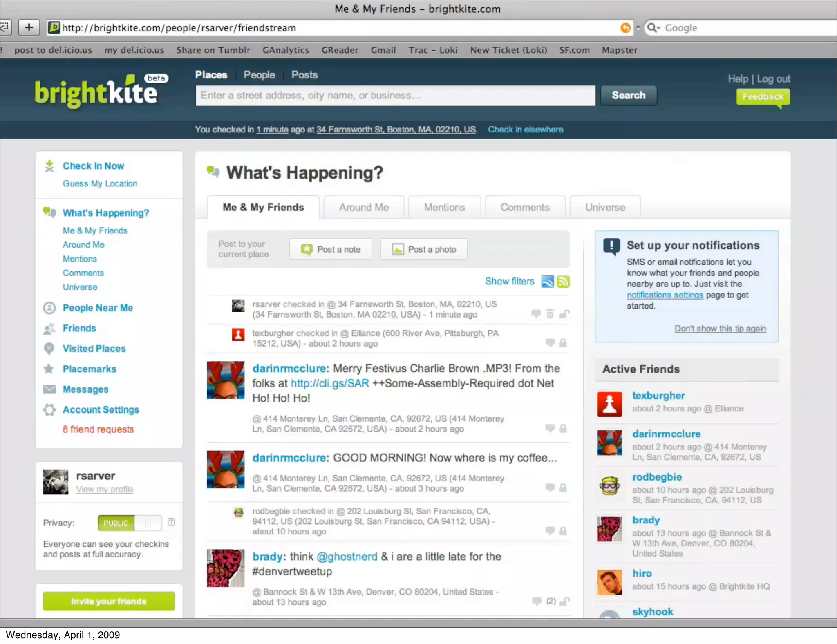Image resolution: width=837 pixels, height=644 pixels.
Task: Switch to the Universe tab
Action: pyautogui.click(x=605, y=207)
